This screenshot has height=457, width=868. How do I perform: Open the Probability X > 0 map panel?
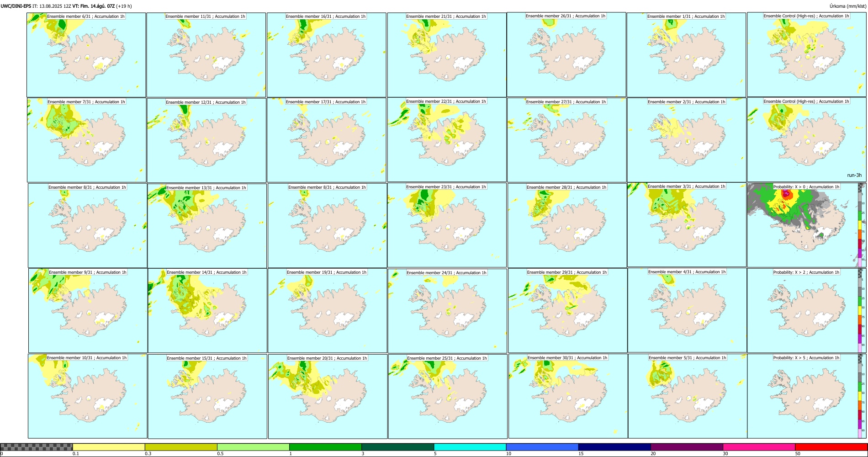point(806,225)
